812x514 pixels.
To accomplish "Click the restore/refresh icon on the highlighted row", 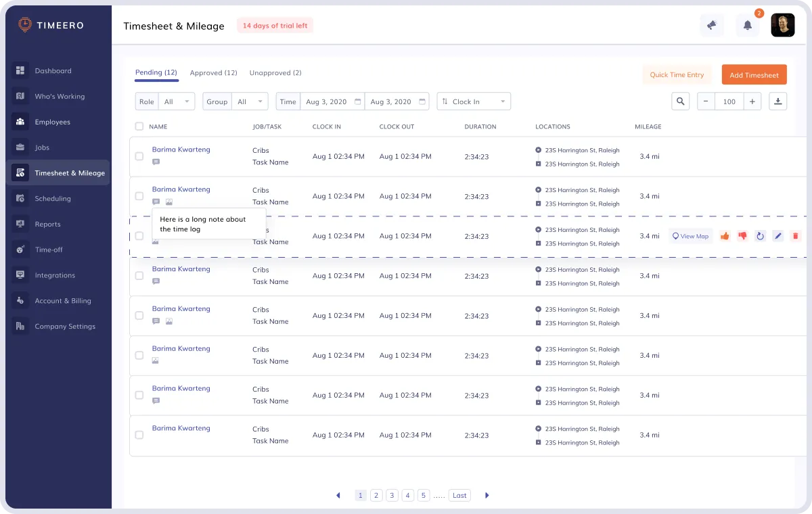I will 760,236.
